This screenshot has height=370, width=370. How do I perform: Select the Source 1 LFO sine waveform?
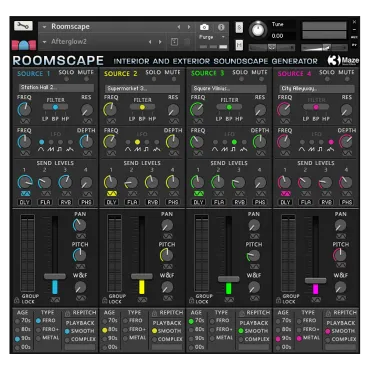pyautogui.click(x=41, y=142)
